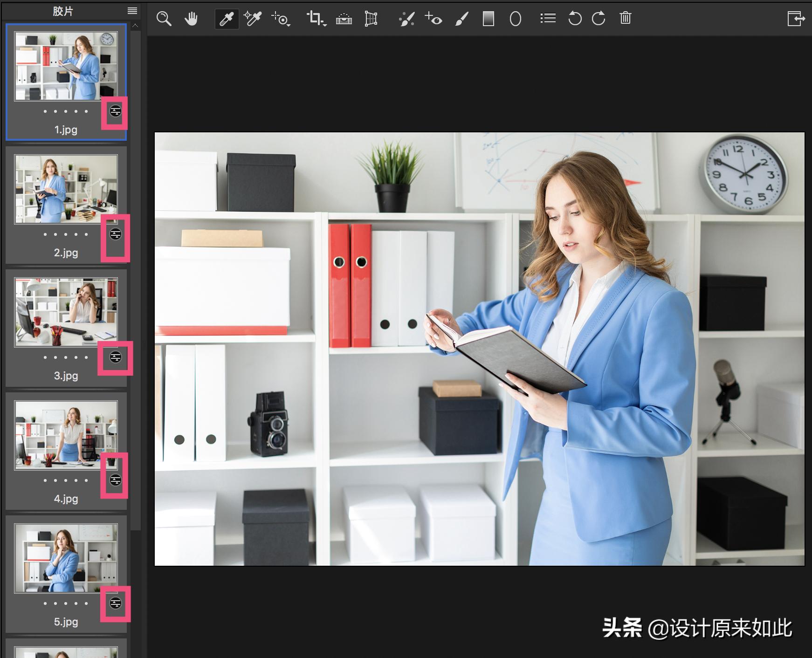Click the adjustment settings badge on 3.jpg
Image resolution: width=812 pixels, height=658 pixels.
point(115,357)
